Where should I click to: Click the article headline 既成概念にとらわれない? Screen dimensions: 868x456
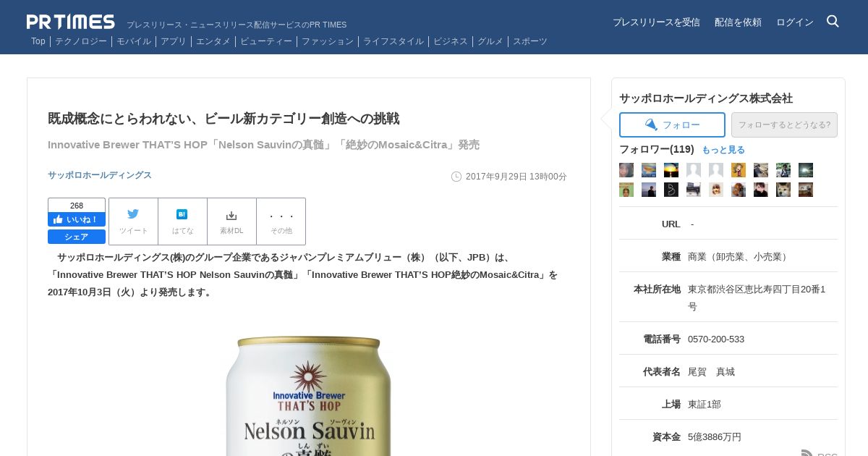[224, 119]
